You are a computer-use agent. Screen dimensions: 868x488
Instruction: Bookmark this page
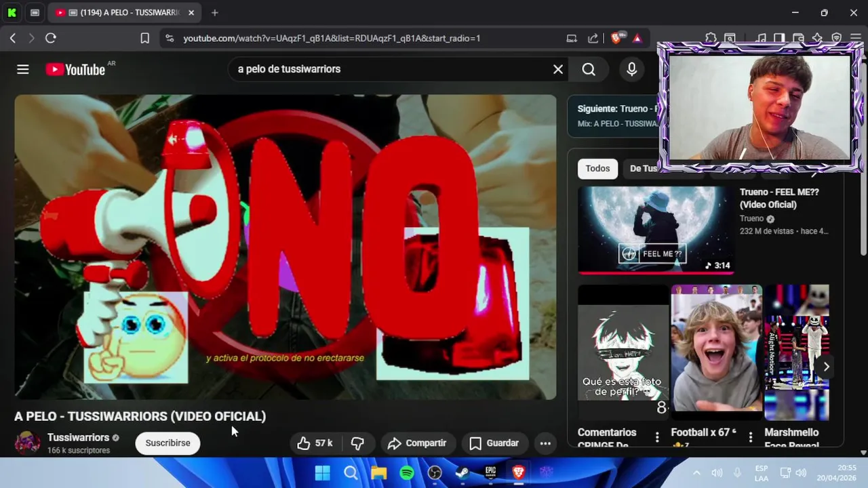[x=144, y=38]
